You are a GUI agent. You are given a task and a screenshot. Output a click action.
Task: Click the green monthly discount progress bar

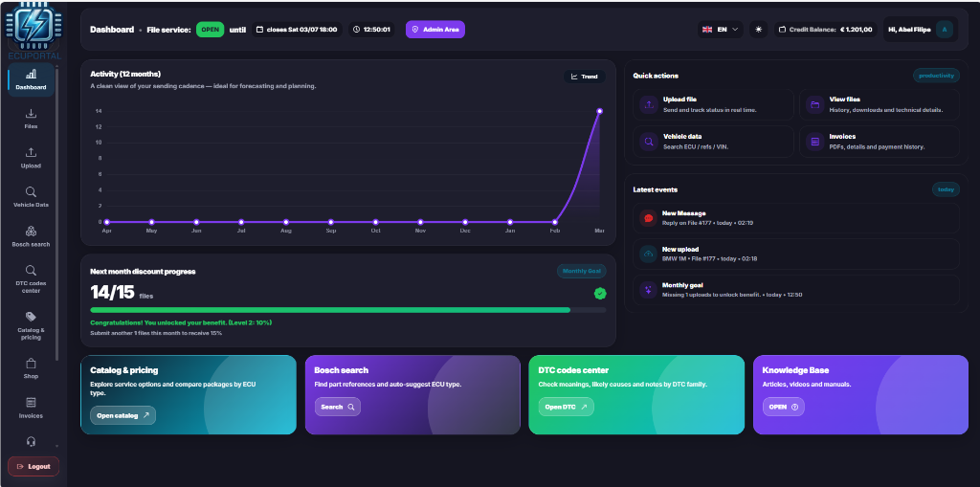[x=330, y=310]
